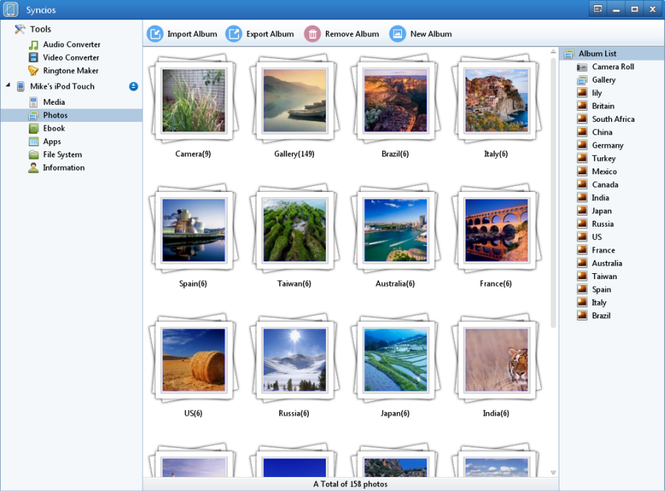
Task: Select France in Album List
Action: tap(596, 250)
